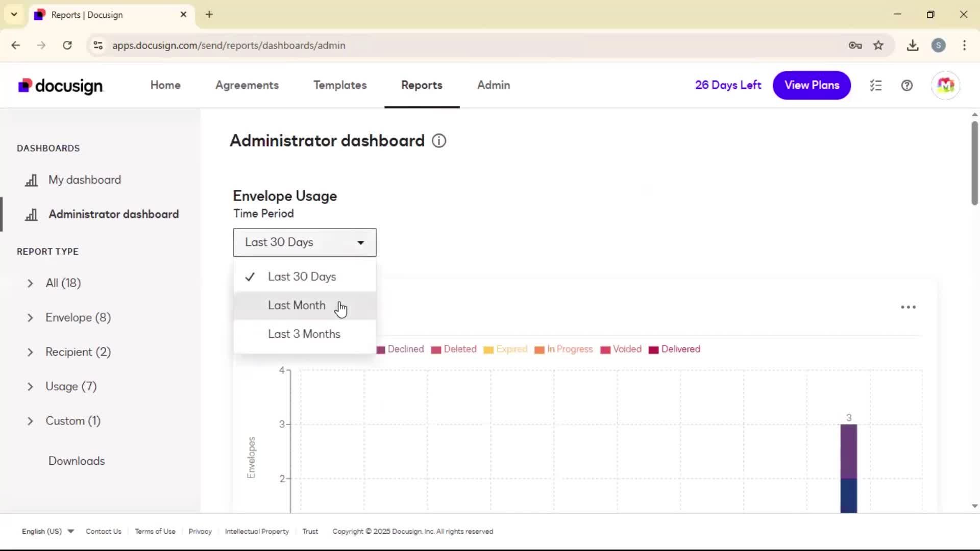Choose Last Month from the list

click(x=305, y=306)
